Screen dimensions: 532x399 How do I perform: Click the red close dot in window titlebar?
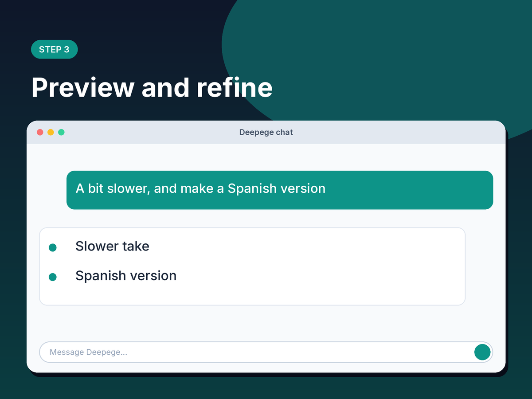tap(40, 132)
